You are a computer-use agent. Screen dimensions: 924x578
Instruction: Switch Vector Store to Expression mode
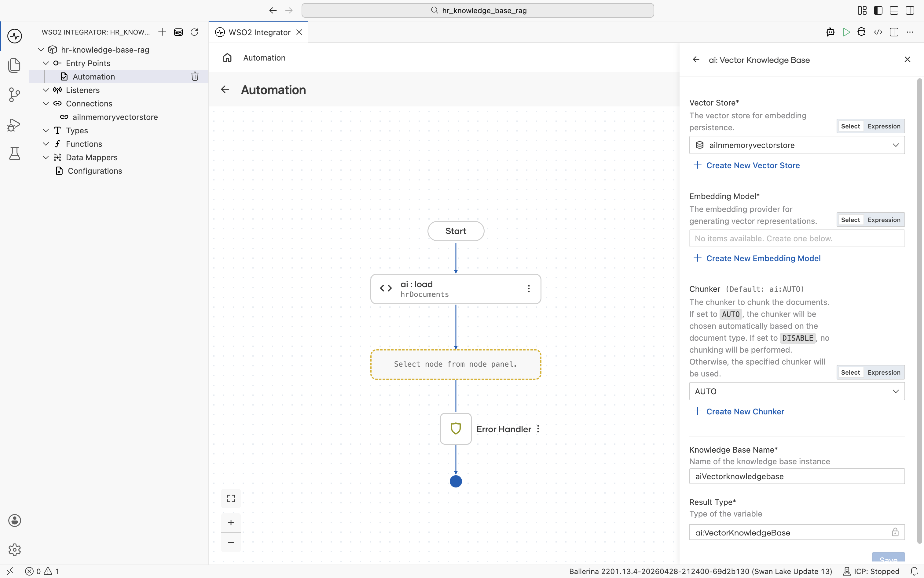tap(884, 126)
